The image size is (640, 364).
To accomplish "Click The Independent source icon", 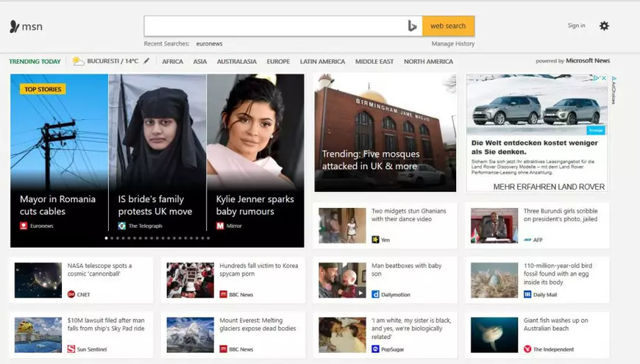I will click(527, 349).
